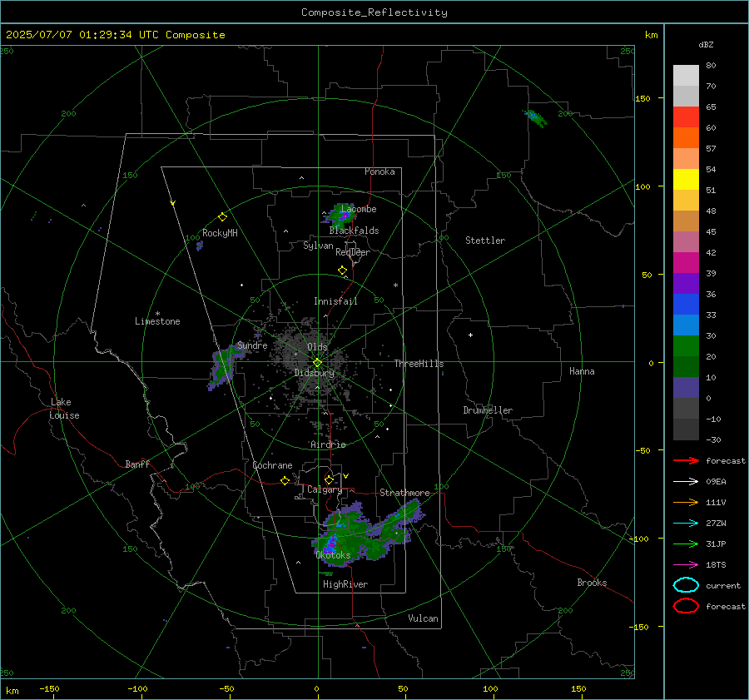This screenshot has height=700, width=749.
Task: Click the red forecast arrow in legend
Action: pyautogui.click(x=686, y=460)
